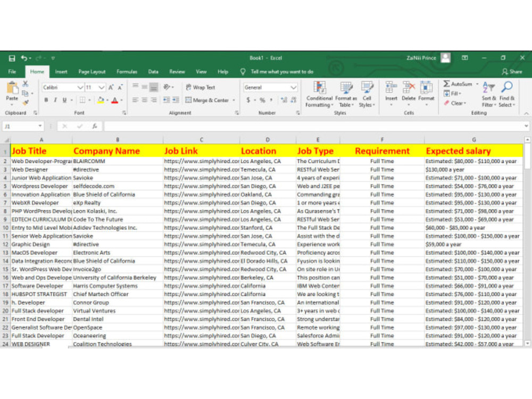Toggle Bold formatting
Image resolution: width=532 pixels, height=399 pixels.
tap(46, 100)
